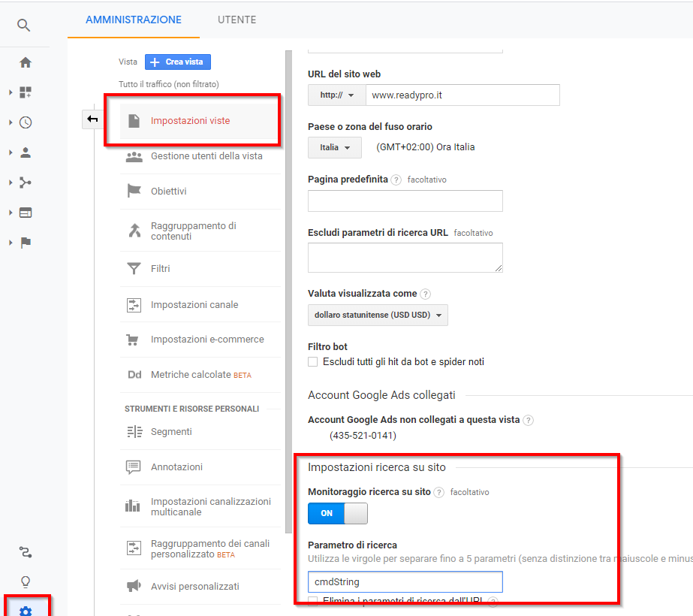
Task: Open the currency dropdown dollaro statunitense
Action: [378, 316]
